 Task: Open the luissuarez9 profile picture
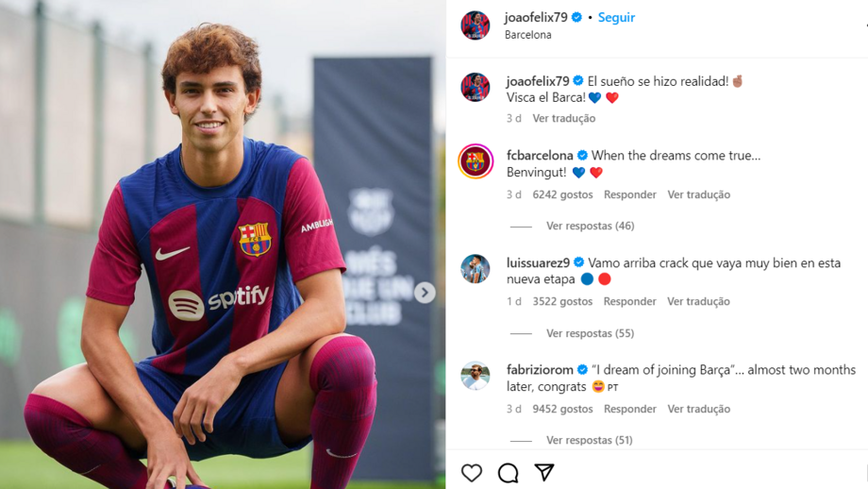pos(476,269)
